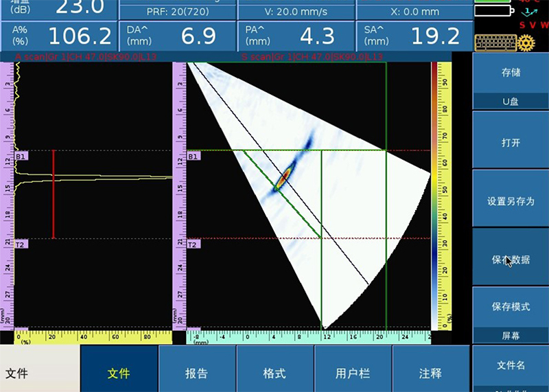Select the B1 marker in S scan
Image resolution: width=549 pixels, height=392 pixels.
pos(194,157)
